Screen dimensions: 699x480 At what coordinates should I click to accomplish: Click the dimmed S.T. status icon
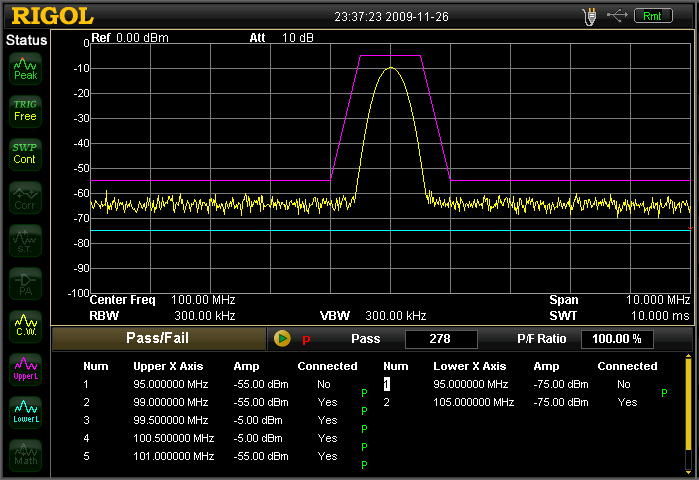[25, 241]
